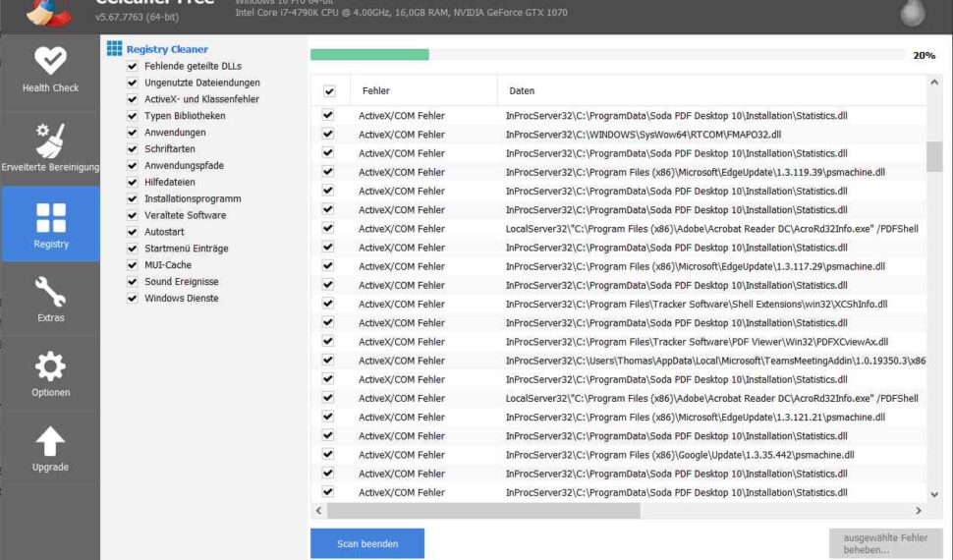
Task: Click the pear icon in top right
Action: [913, 12]
